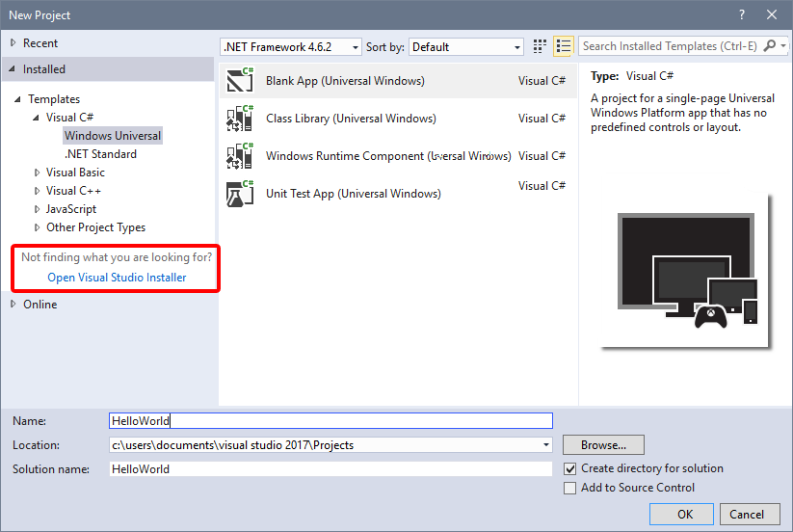Toggle Create directory for solution checkbox
This screenshot has width=793, height=532.
[x=570, y=468]
